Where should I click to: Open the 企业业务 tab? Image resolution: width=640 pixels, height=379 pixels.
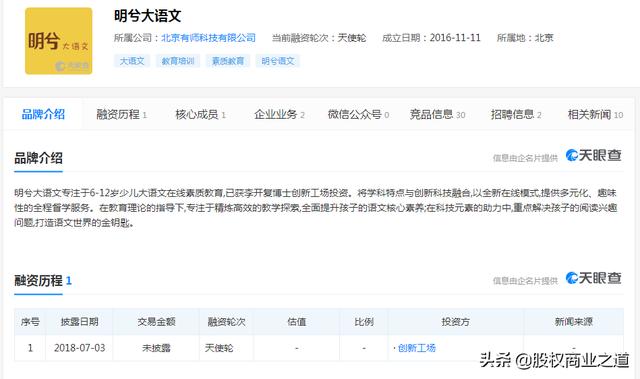(279, 115)
